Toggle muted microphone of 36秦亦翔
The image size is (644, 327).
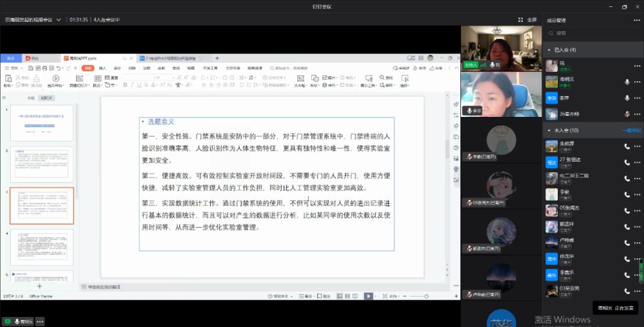coord(626,114)
